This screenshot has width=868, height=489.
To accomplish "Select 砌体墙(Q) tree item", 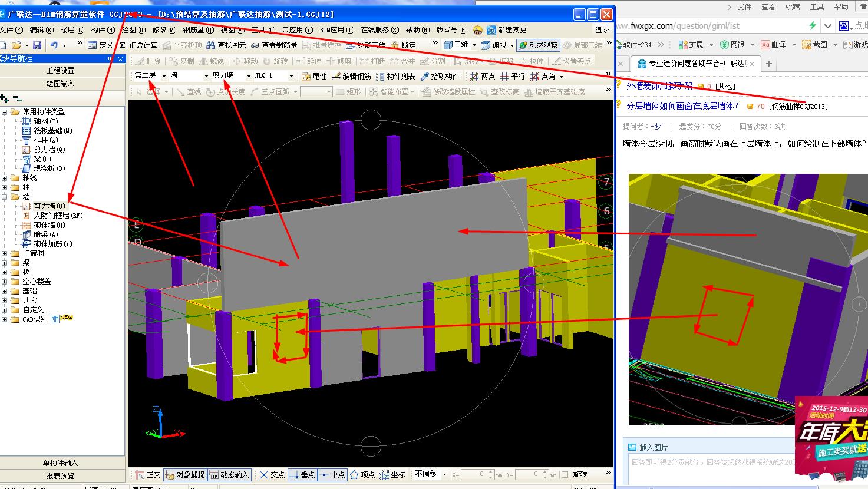I will pos(49,225).
